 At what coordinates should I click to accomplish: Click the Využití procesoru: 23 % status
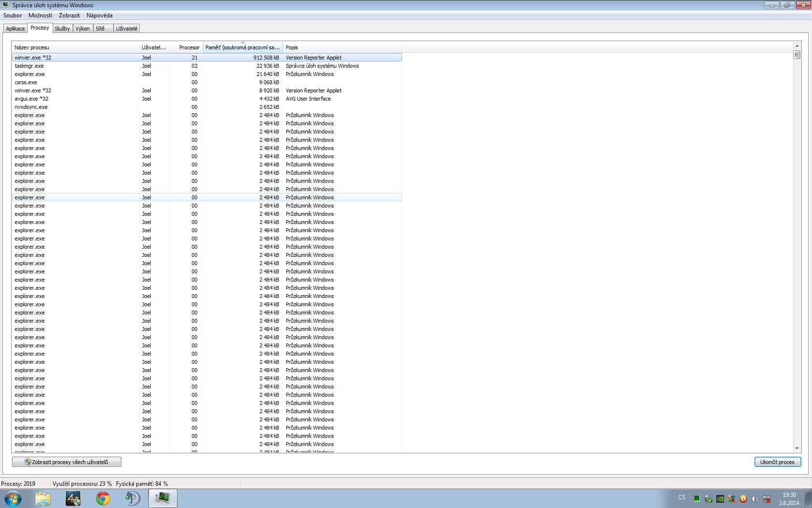pos(82,484)
